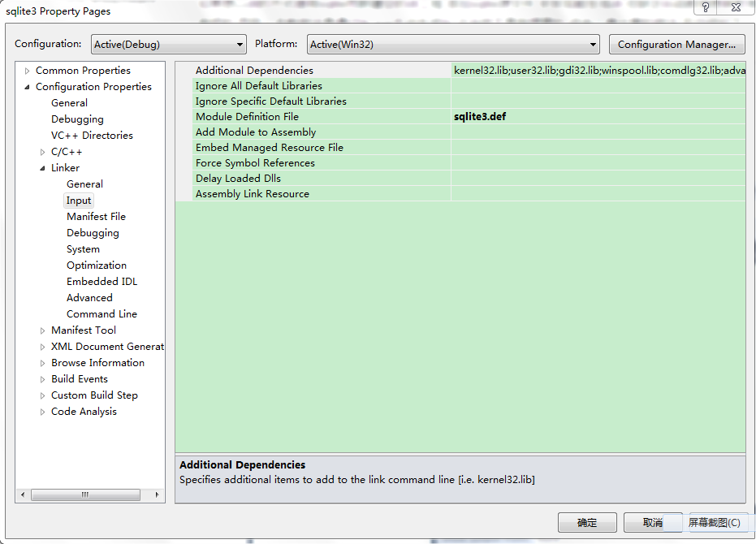Expand the Code Analysis node
756x544 pixels.
click(42, 412)
